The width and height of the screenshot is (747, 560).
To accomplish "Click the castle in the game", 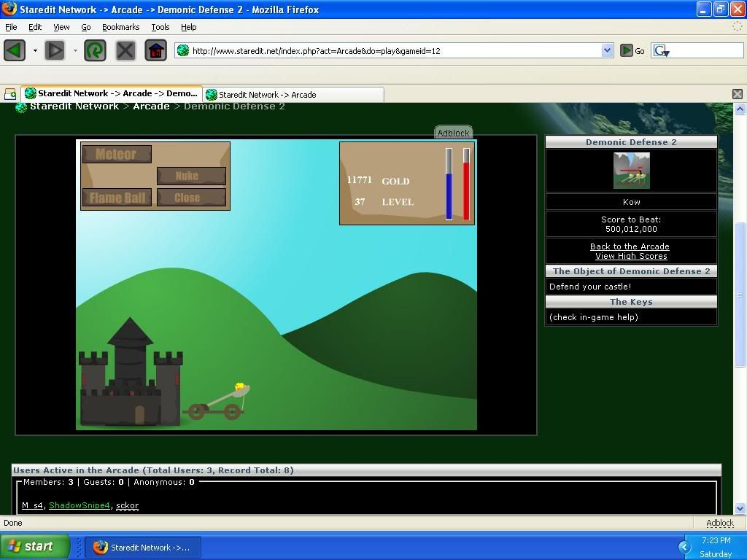I will [x=131, y=373].
